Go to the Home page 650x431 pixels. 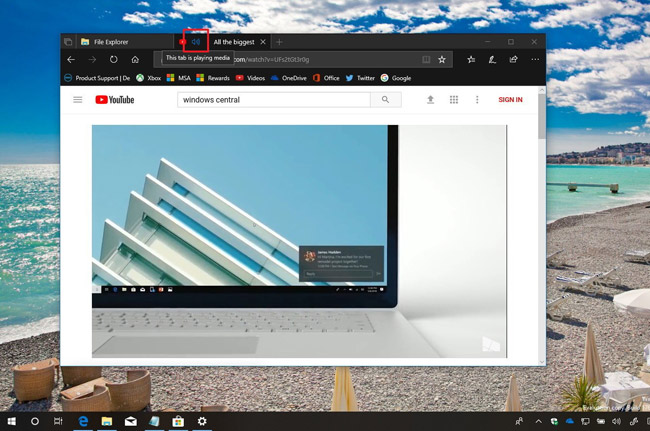click(x=135, y=60)
